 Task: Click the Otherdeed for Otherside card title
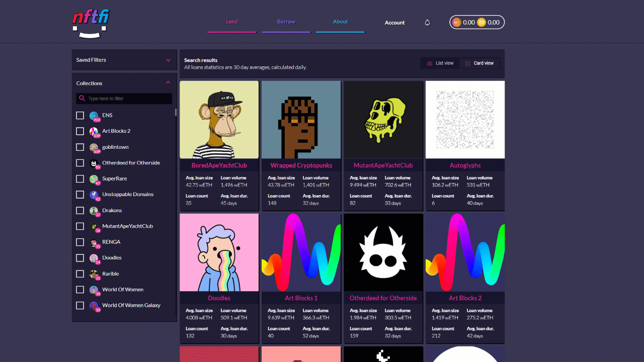383,298
